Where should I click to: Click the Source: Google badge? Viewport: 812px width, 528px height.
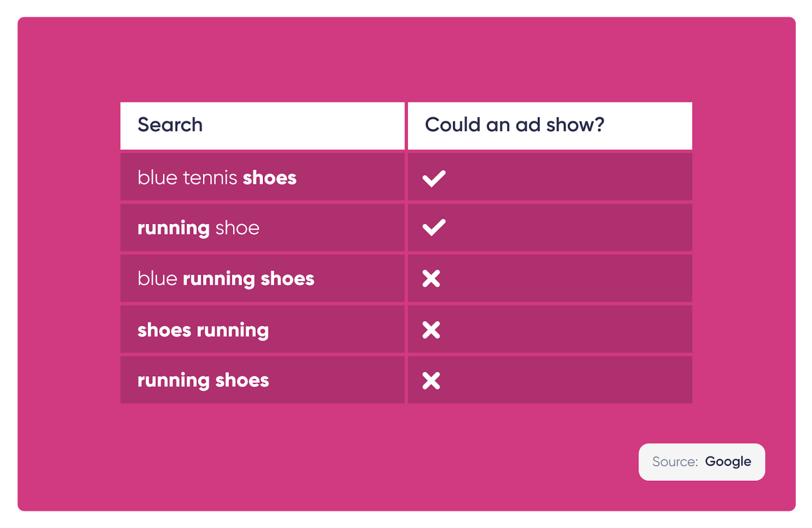point(701,462)
